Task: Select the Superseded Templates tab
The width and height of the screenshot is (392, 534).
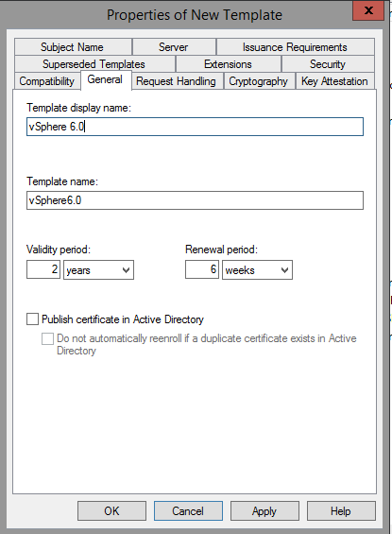Action: [x=95, y=64]
